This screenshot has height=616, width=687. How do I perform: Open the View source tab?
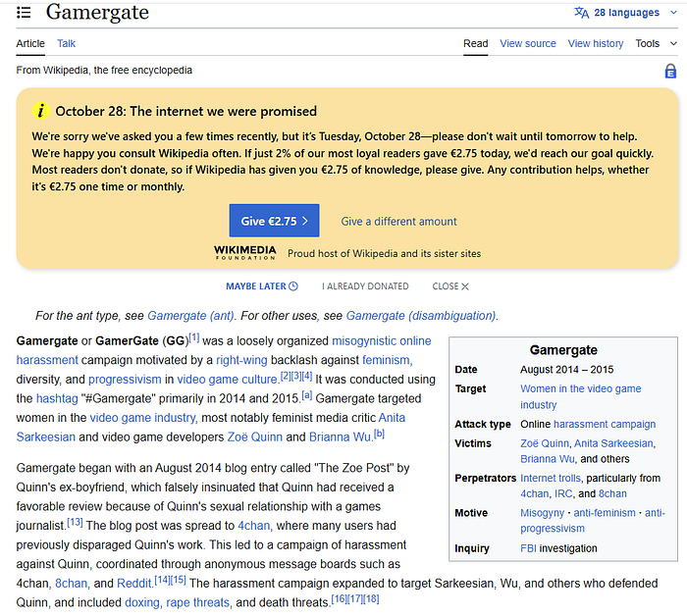pyautogui.click(x=527, y=43)
